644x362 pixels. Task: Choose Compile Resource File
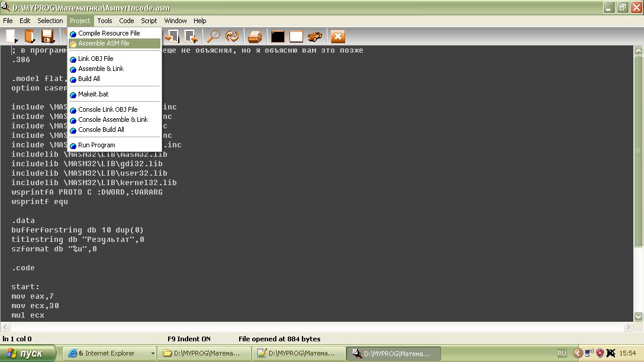(x=115, y=33)
